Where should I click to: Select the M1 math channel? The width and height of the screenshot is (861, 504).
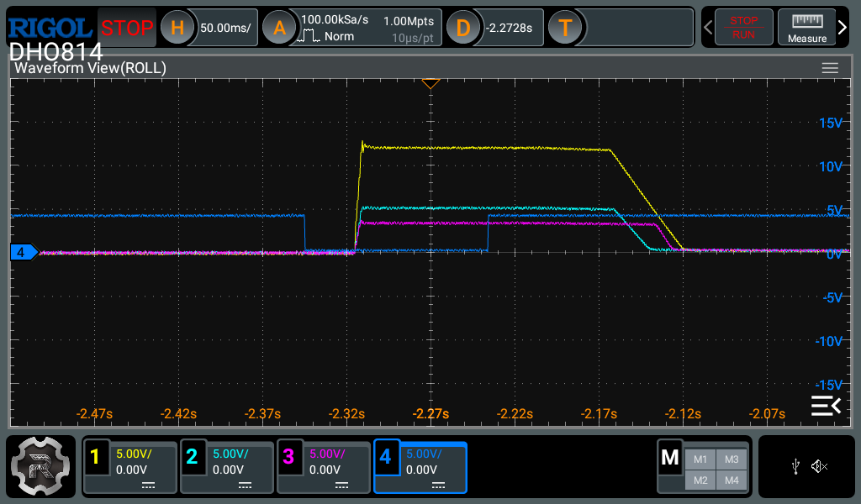tap(700, 459)
